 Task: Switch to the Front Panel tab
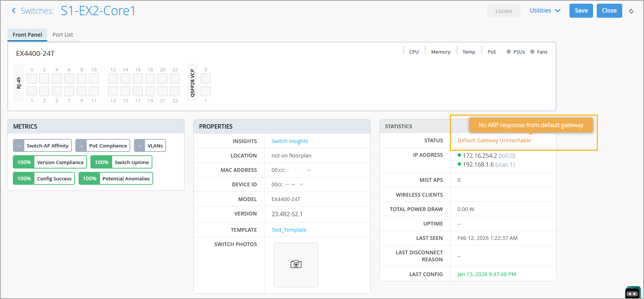click(x=27, y=35)
